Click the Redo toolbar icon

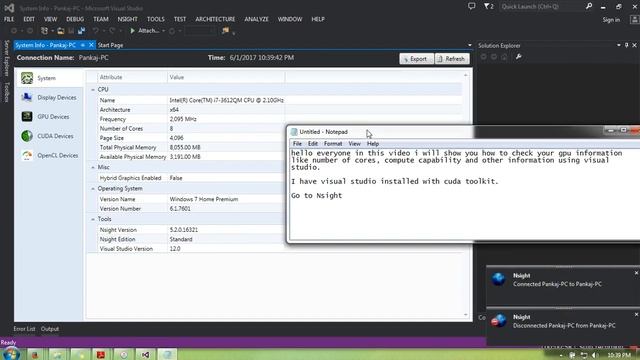(112, 31)
